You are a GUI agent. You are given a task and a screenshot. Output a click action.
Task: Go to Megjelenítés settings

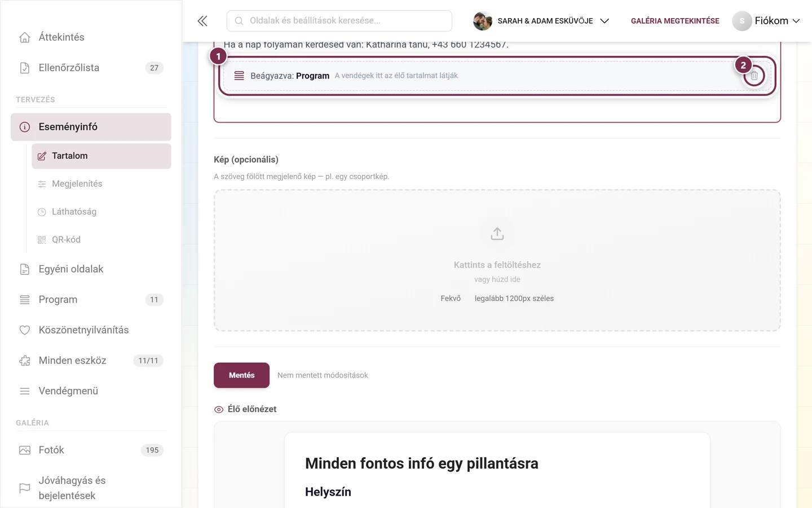pos(101,184)
